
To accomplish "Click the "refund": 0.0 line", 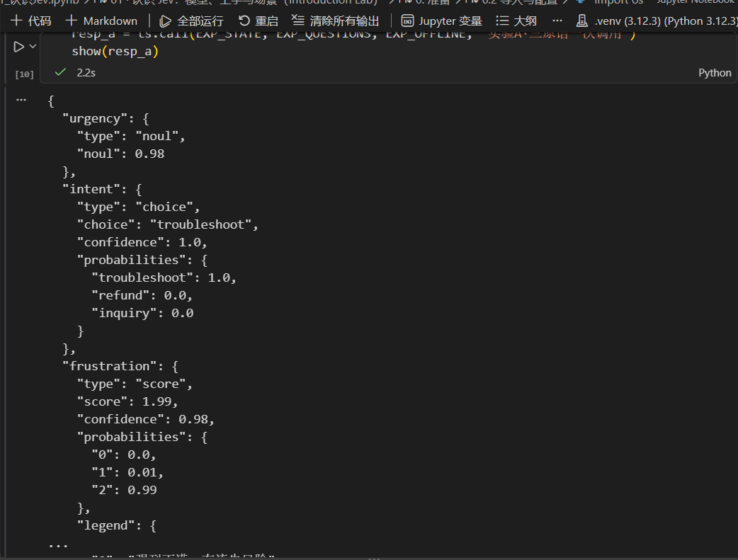I will [142, 295].
